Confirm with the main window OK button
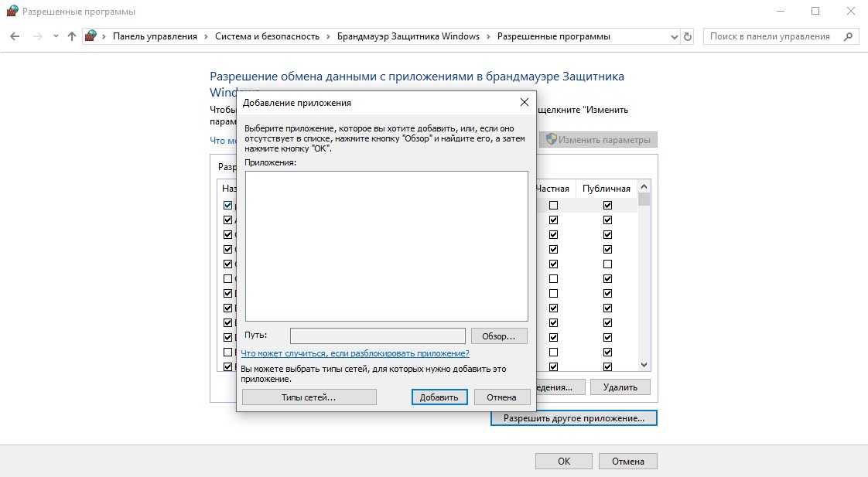Screen dimensions: 868x477 coord(563,462)
